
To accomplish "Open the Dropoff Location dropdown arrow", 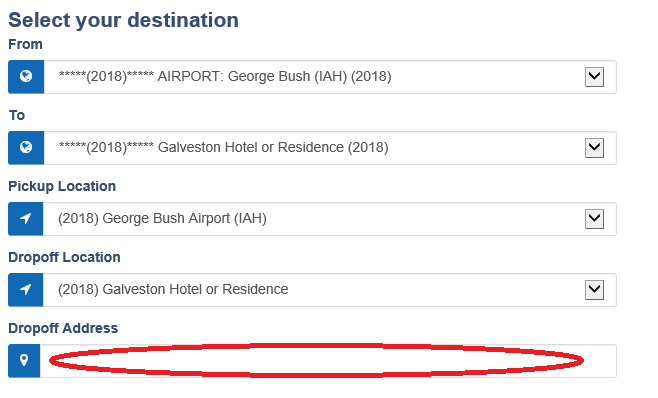I will pos(594,290).
